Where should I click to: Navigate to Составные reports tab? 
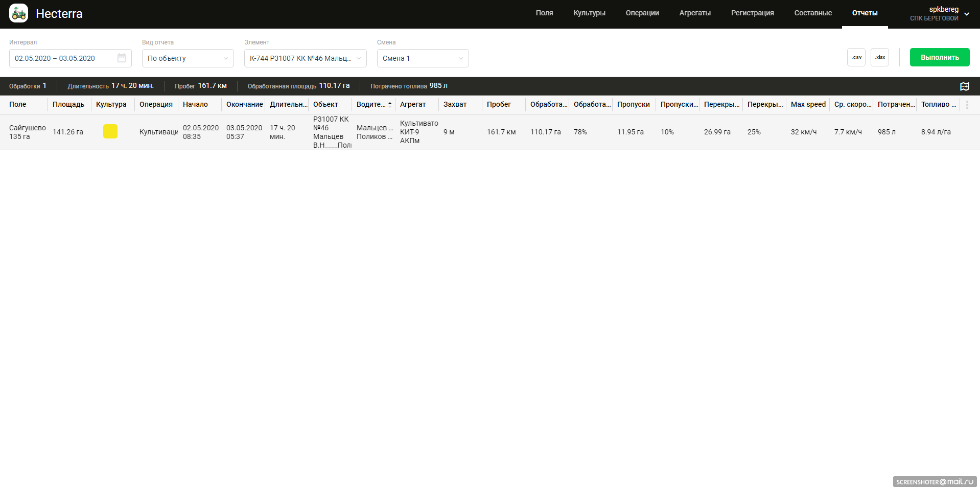pyautogui.click(x=812, y=13)
